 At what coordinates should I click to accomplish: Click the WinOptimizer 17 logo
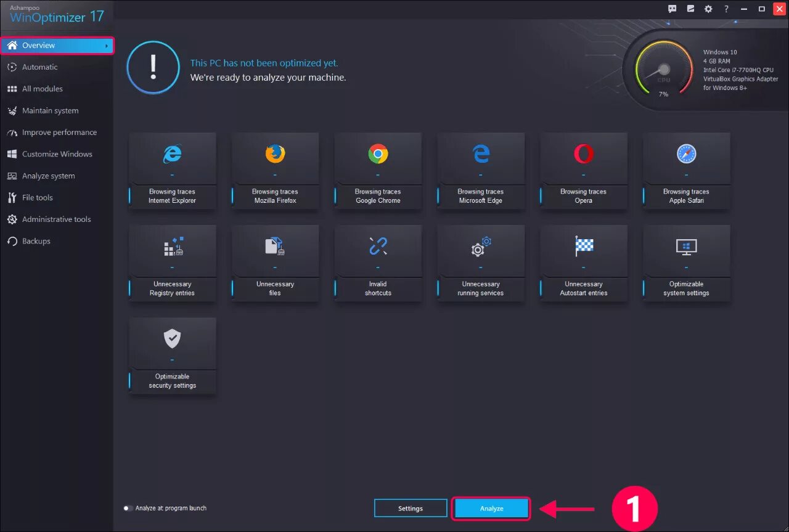(x=57, y=15)
